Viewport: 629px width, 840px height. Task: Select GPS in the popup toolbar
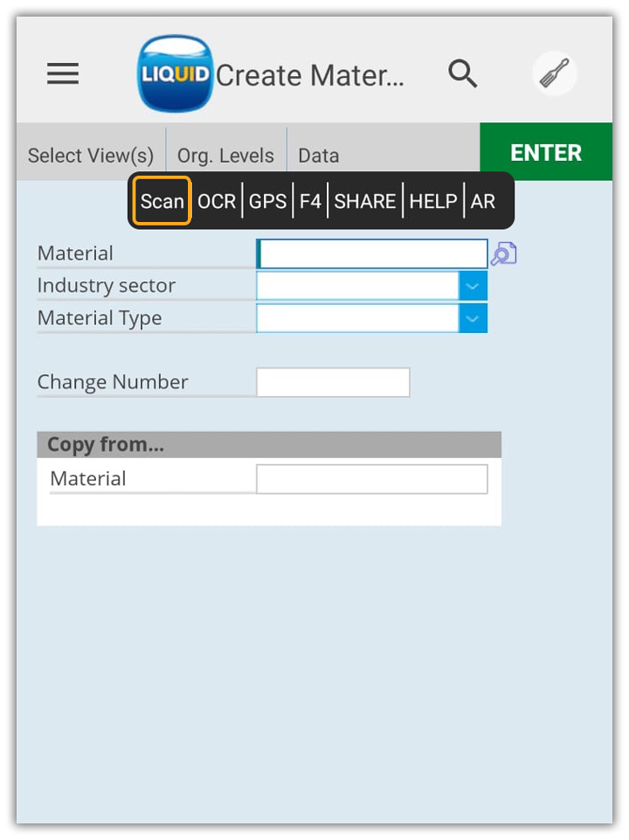point(267,201)
